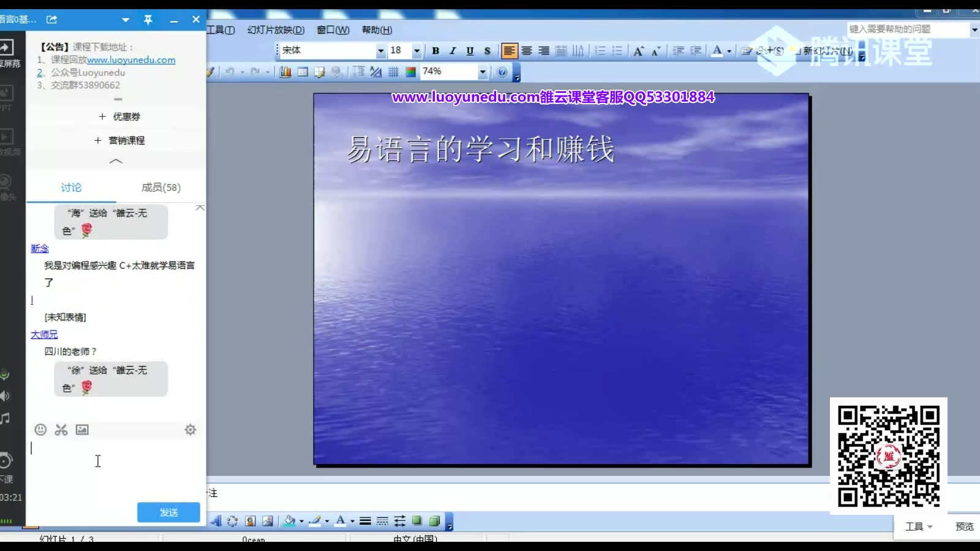Viewport: 980px width, 551px height.
Task: Open line color dropdown arrow
Action: click(326, 521)
